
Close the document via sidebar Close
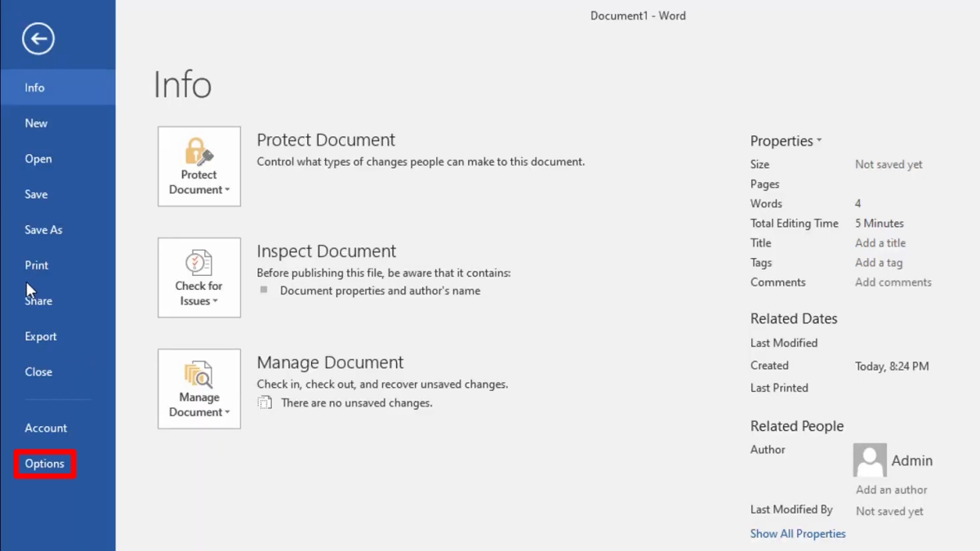pos(38,372)
